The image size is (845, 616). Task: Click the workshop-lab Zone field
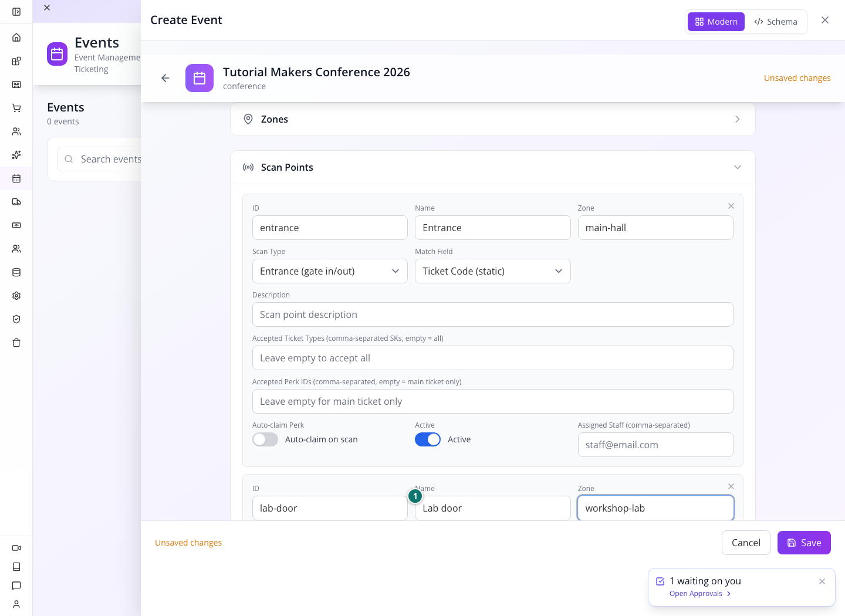pyautogui.click(x=655, y=508)
